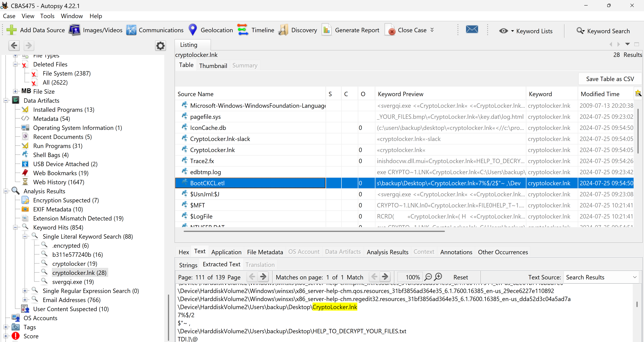The height and width of the screenshot is (342, 644).
Task: Click the Add Data Source plus icon
Action: pyautogui.click(x=11, y=30)
